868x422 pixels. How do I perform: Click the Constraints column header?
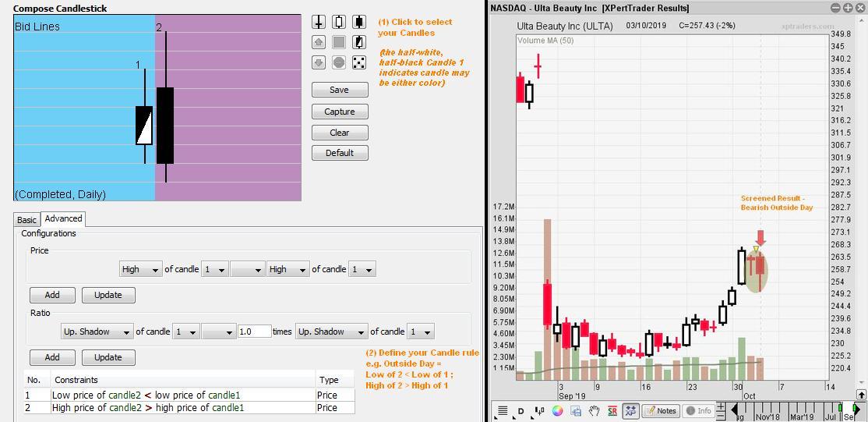(182, 380)
